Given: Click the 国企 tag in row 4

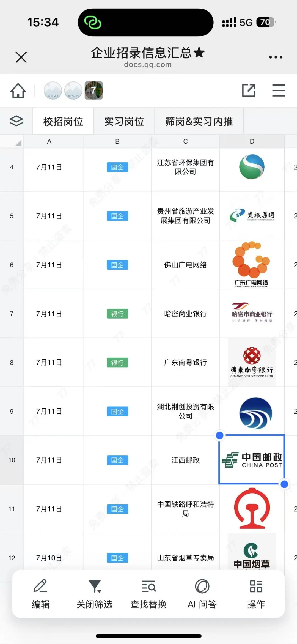Looking at the screenshot, I should 117,167.
